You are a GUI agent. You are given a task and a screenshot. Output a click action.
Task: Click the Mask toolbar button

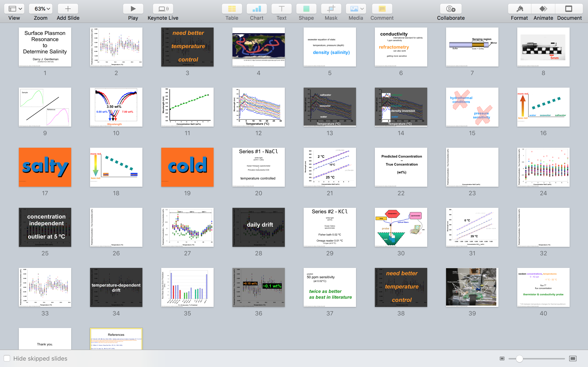(331, 9)
